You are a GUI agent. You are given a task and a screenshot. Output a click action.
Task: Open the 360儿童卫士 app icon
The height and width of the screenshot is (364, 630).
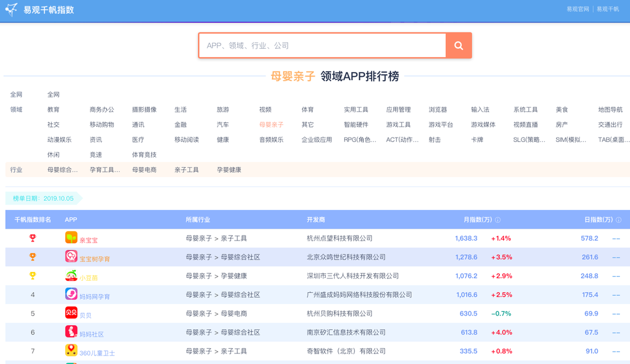pyautogui.click(x=71, y=351)
